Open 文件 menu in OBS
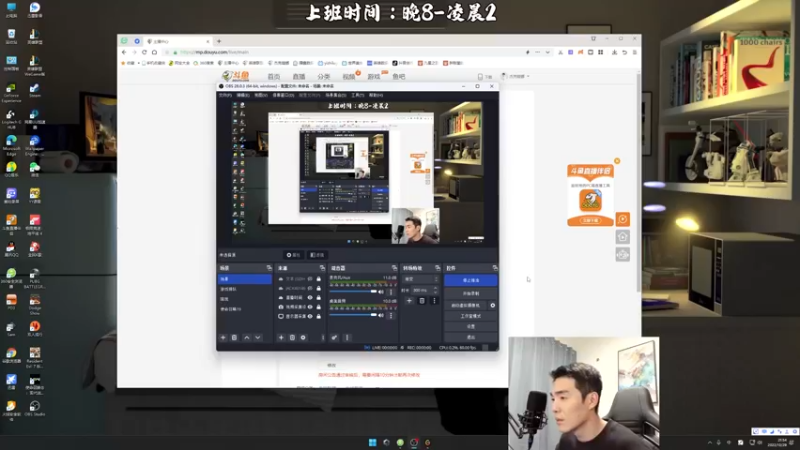 pos(224,95)
